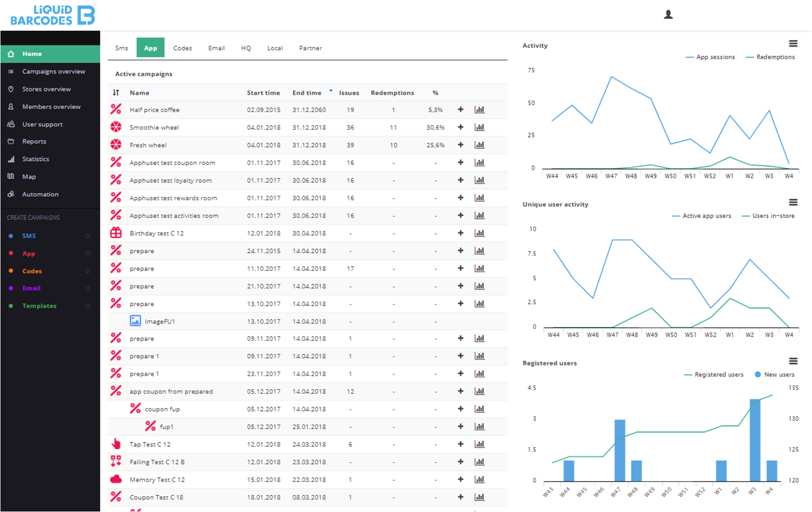Click the Falling Test campaign icon
Screen dimensions: 812x512
(116, 462)
